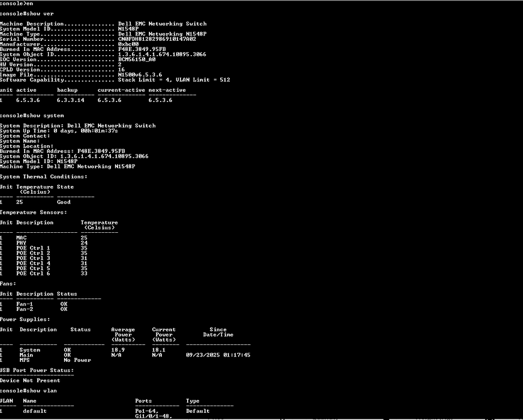Click the "POE Ctrl 5" sensor row
The width and height of the screenshot is (523, 420).
[44, 268]
